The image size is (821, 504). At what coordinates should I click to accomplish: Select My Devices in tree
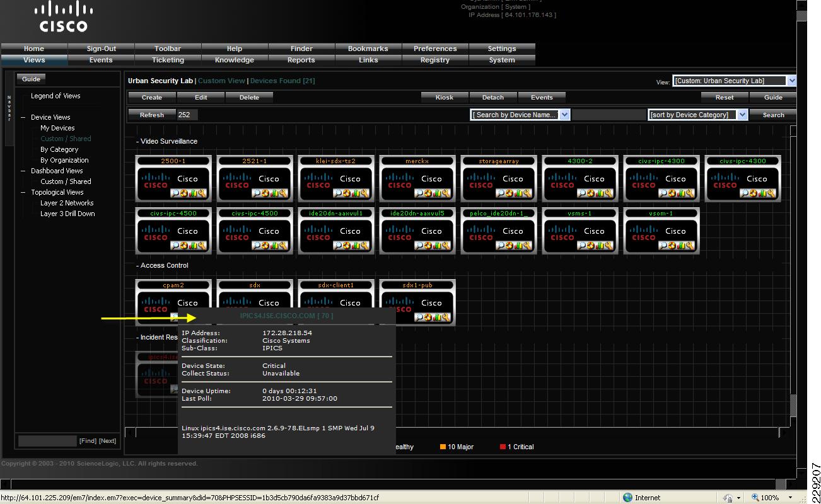click(x=57, y=128)
